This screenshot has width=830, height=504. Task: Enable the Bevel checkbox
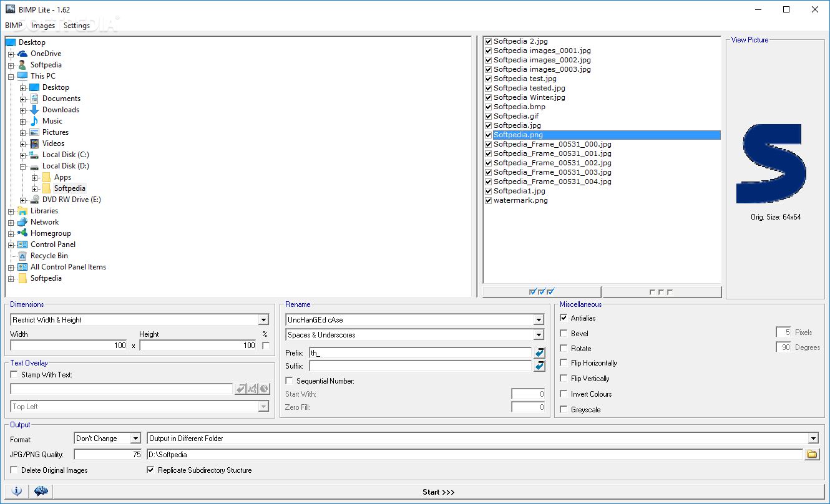[564, 334]
